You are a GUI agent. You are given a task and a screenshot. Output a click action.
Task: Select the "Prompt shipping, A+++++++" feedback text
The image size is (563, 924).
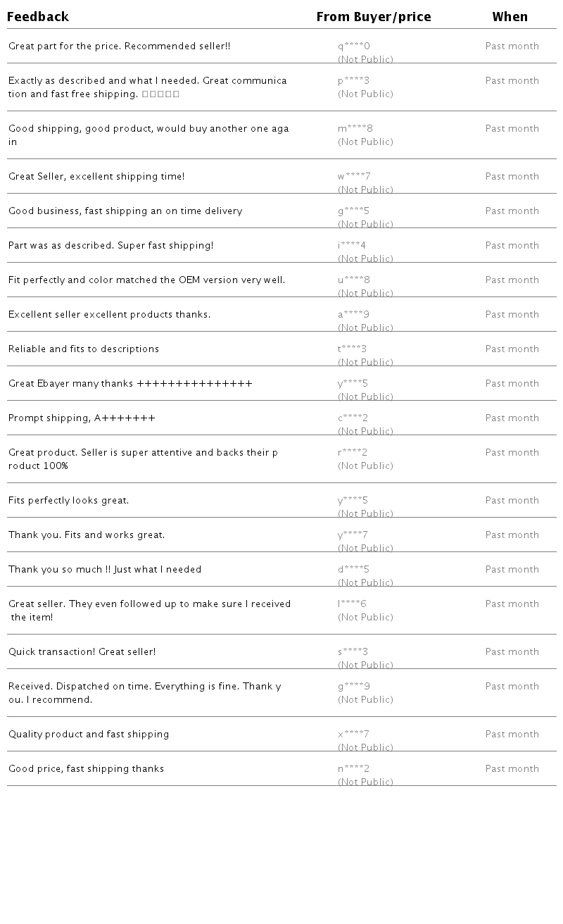[82, 418]
